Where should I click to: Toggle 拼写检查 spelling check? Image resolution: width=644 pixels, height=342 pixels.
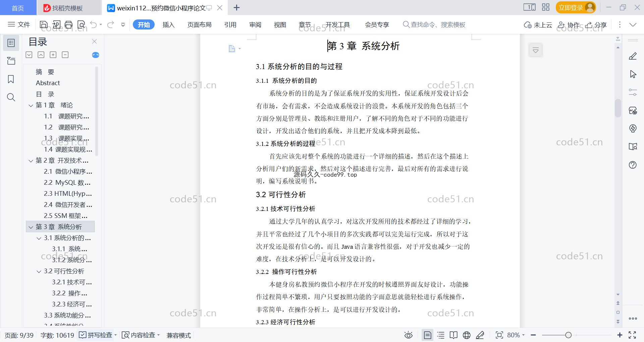96,335
